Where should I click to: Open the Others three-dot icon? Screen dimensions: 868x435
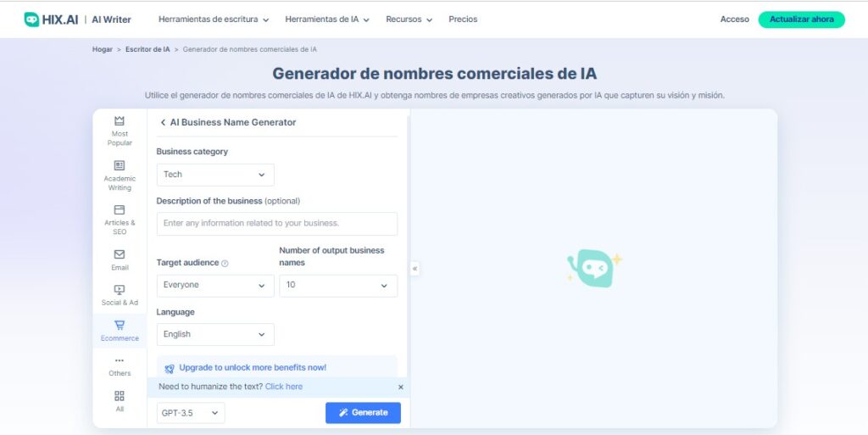[x=120, y=360]
